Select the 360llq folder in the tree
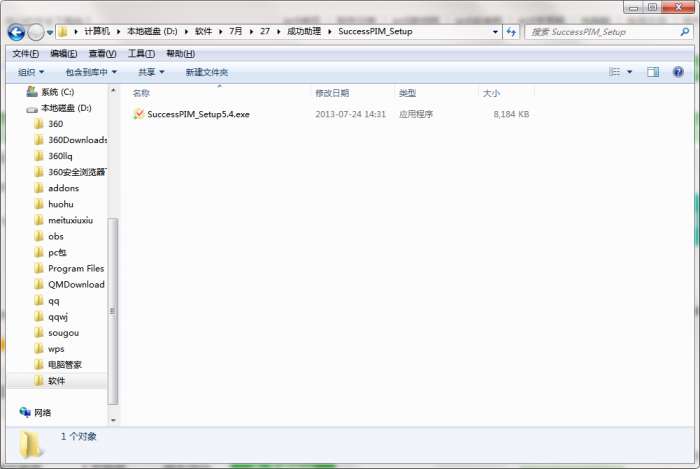This screenshot has height=469, width=700. pos(60,156)
